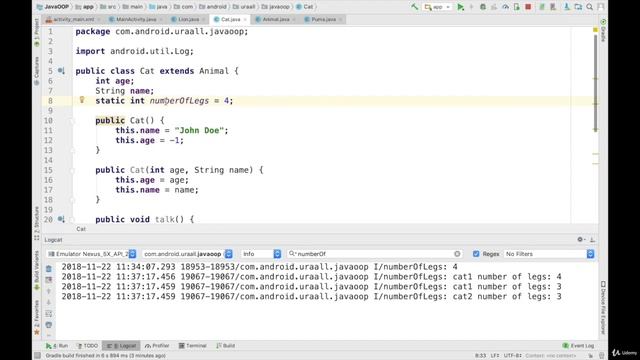Viewport: 640px width, 360px height.
Task: Click the lightbulb quick-fix icon on line 8
Action: tap(82, 100)
